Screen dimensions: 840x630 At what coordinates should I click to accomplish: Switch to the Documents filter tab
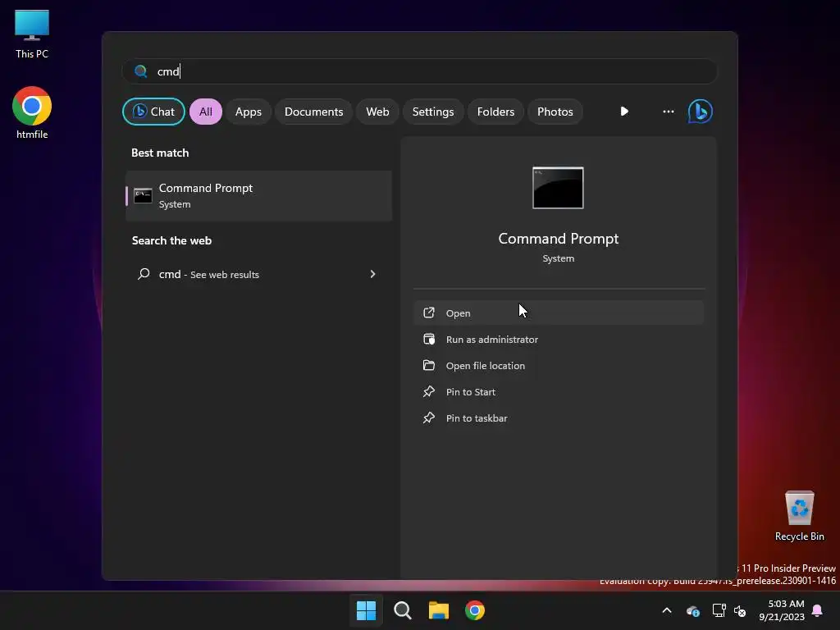tap(313, 112)
